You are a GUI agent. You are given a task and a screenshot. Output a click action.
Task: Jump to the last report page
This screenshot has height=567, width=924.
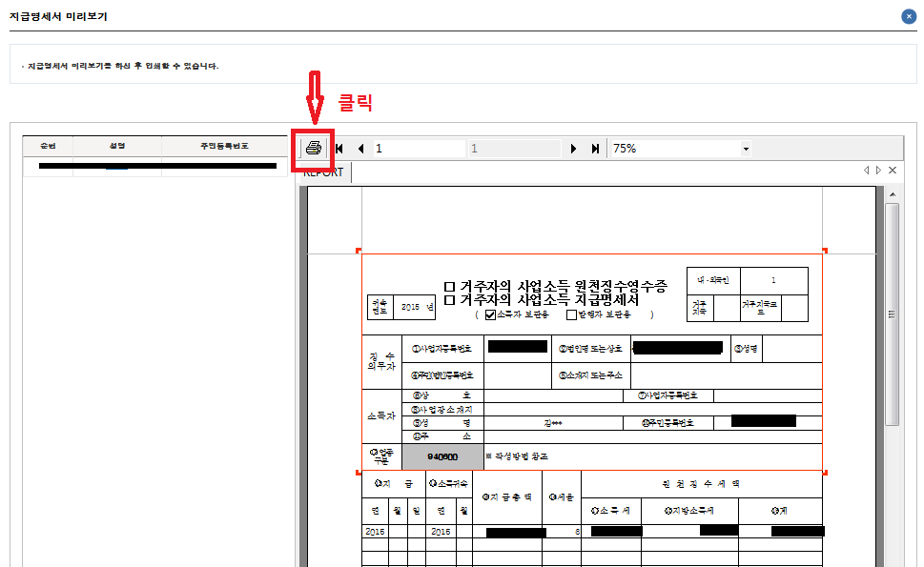[x=595, y=149]
